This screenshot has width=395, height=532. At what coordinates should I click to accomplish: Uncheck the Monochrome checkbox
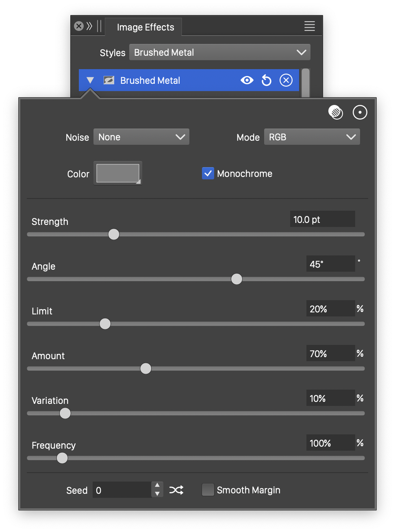(208, 174)
